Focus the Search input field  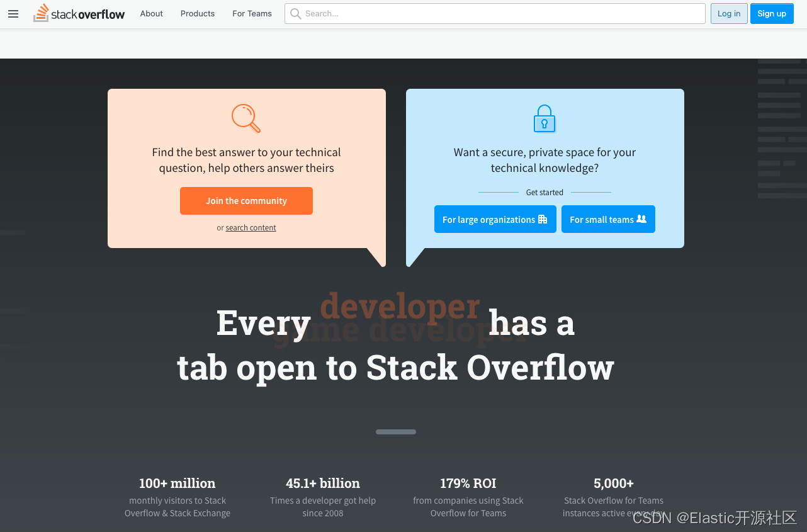pyautogui.click(x=495, y=14)
